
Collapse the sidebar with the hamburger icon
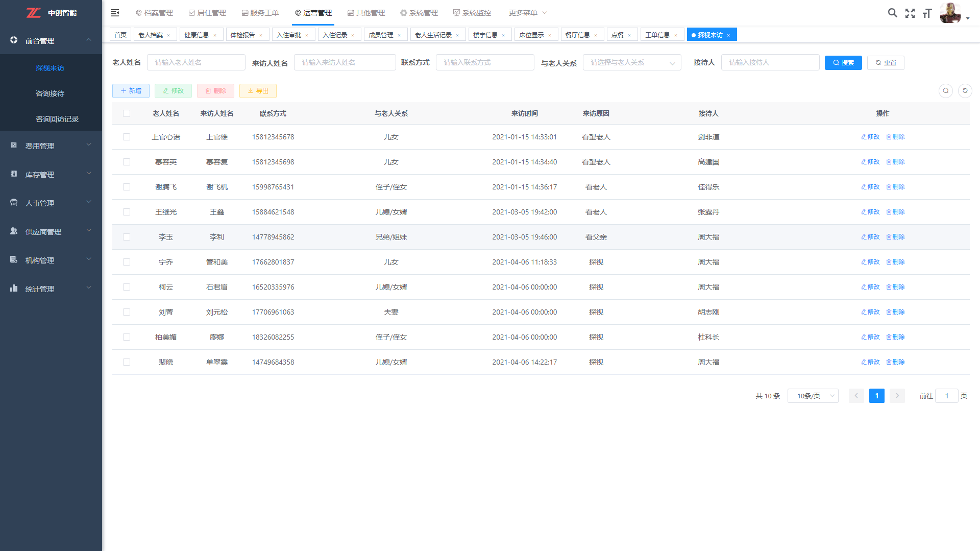tap(115, 13)
